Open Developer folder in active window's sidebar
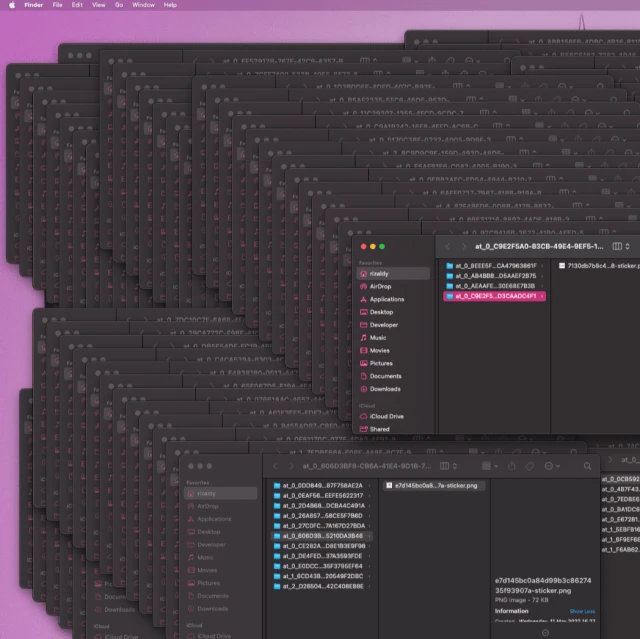This screenshot has width=640, height=639. 383,325
